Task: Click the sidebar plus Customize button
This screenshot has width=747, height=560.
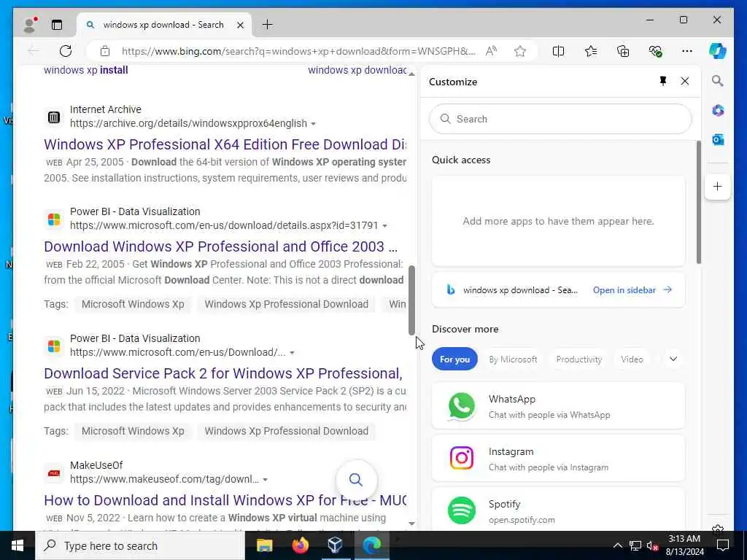Action: tap(718, 186)
